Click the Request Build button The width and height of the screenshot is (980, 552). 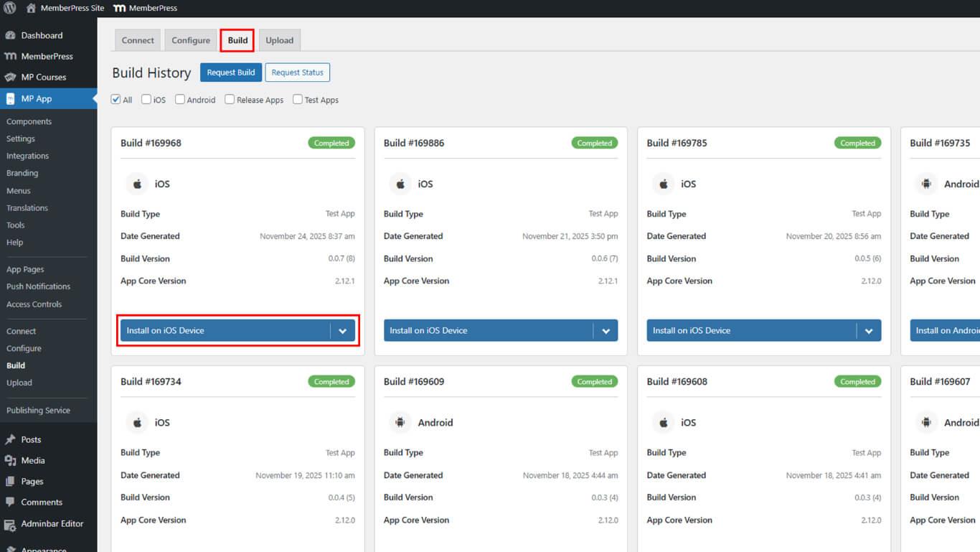(x=231, y=72)
